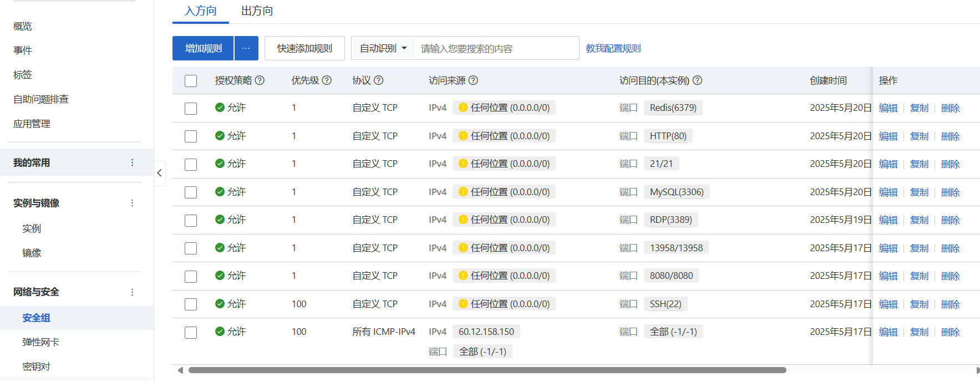980x382 pixels.
Task: Click the 快速添加规则 button
Action: 304,48
